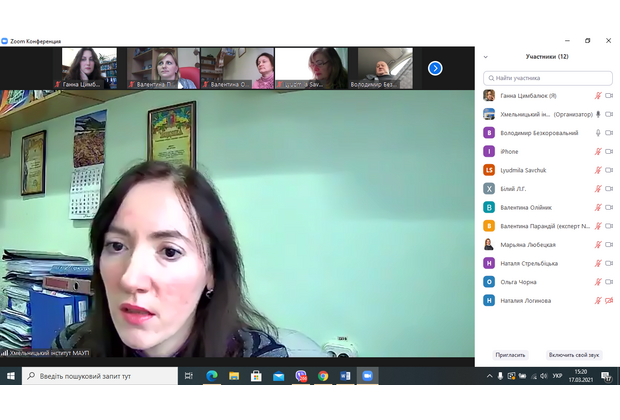Click muted mic icon for iPhone
Viewport: 620px width, 420px height.
(598, 151)
